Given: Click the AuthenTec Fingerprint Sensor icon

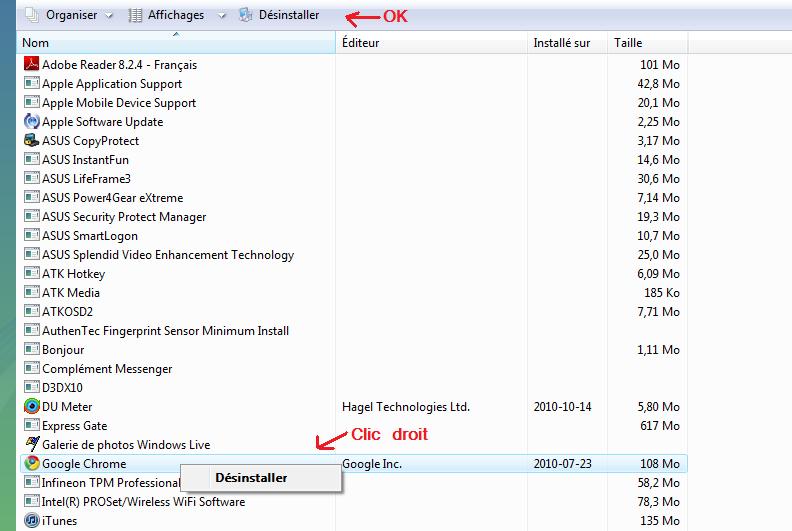Looking at the screenshot, I should 31,330.
